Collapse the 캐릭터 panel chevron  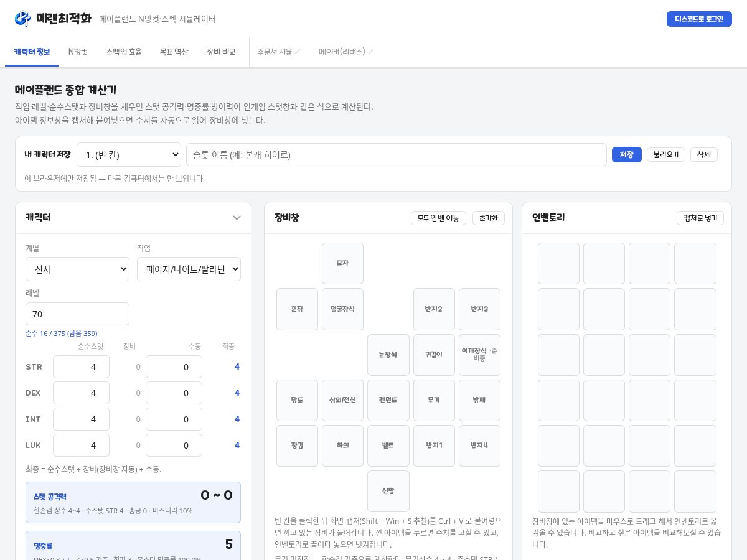(237, 218)
